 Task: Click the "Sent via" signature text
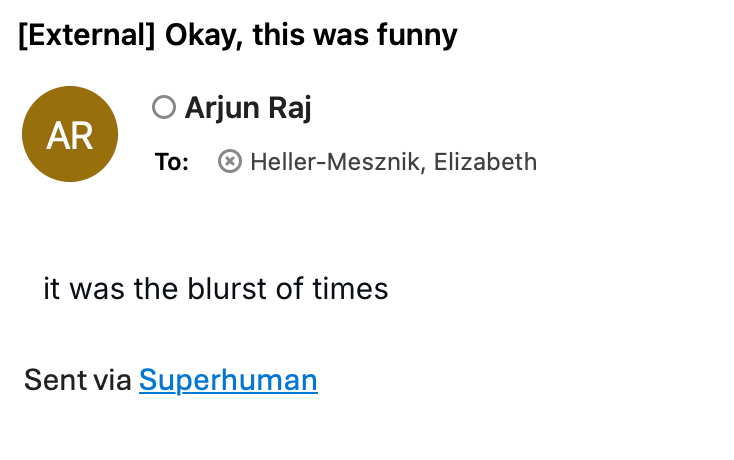pyautogui.click(x=78, y=380)
